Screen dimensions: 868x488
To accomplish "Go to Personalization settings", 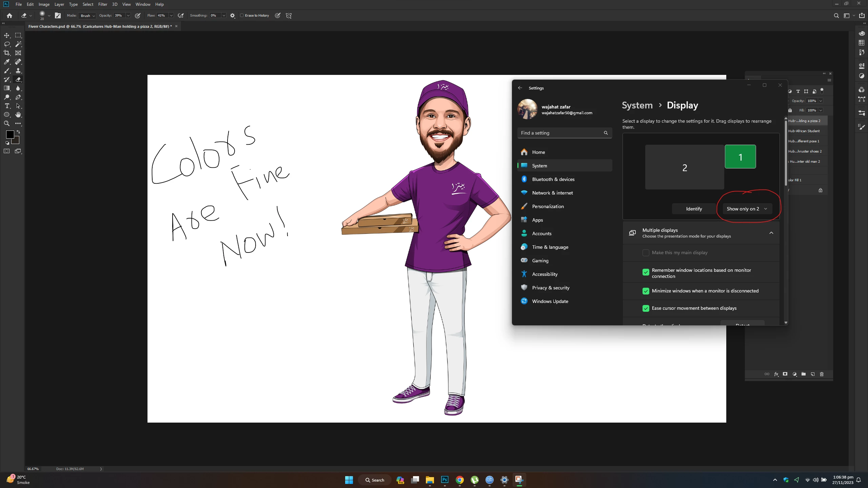I will (548, 206).
